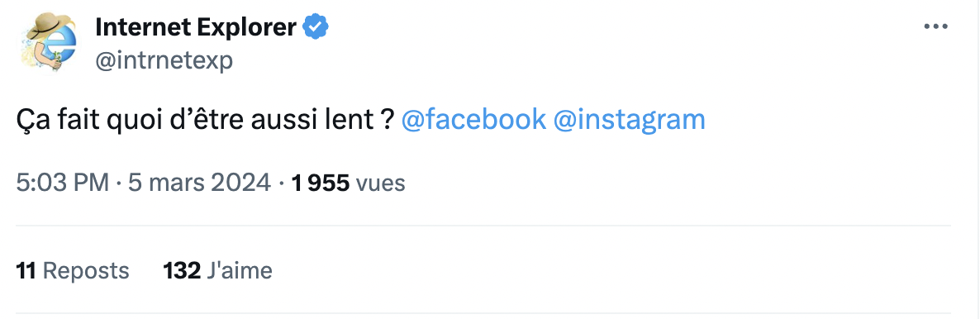The image size is (980, 319).
Task: Click the 5 mars 2024 date
Action: (199, 183)
